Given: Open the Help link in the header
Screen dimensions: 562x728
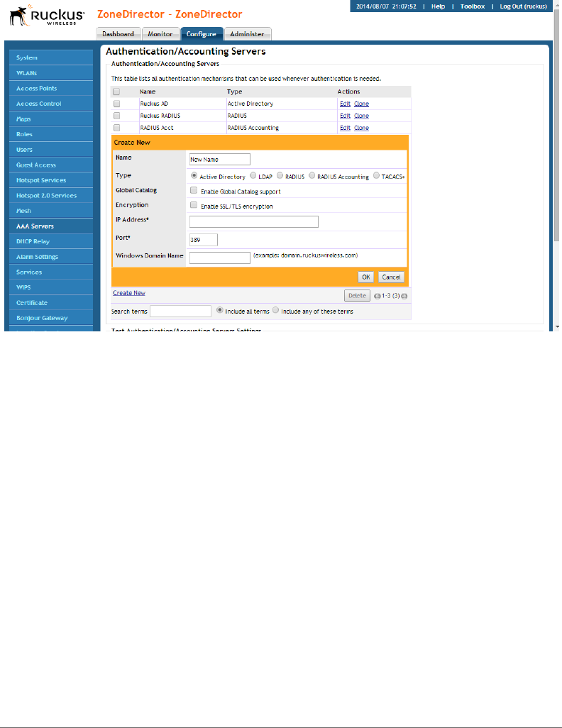Looking at the screenshot, I should [x=438, y=6].
